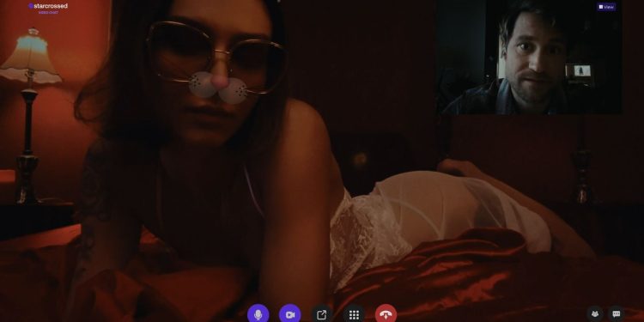This screenshot has width=644, height=322.
Task: Open the share screen icon
Action: point(322,314)
